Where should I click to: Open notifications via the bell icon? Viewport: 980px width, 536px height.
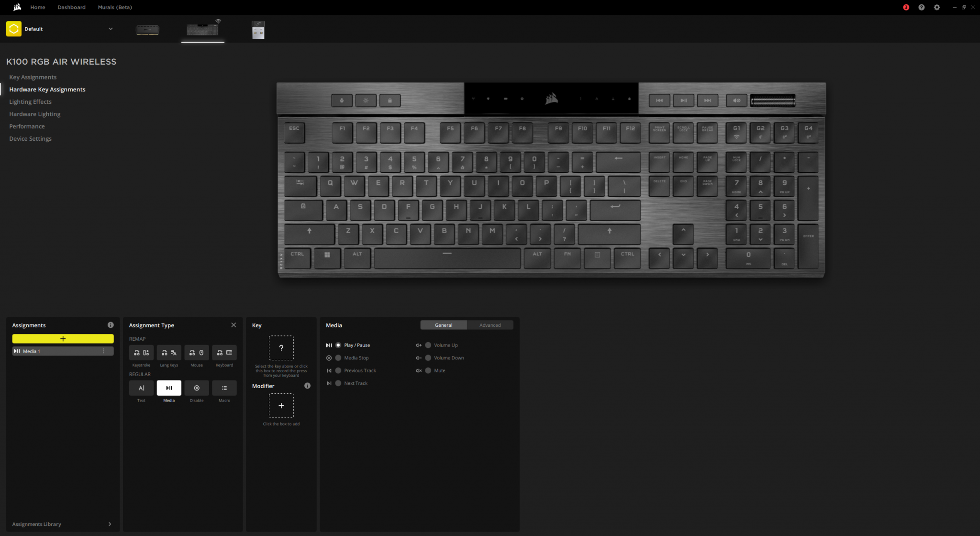point(905,7)
